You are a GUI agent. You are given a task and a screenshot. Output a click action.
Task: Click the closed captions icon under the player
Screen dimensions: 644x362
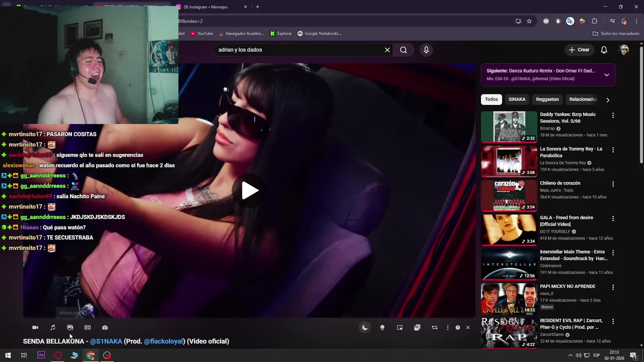pyautogui.click(x=88, y=327)
